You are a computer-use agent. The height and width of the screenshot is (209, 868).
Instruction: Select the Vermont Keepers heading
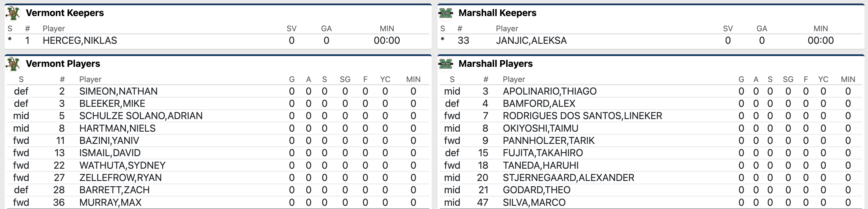coord(65,13)
